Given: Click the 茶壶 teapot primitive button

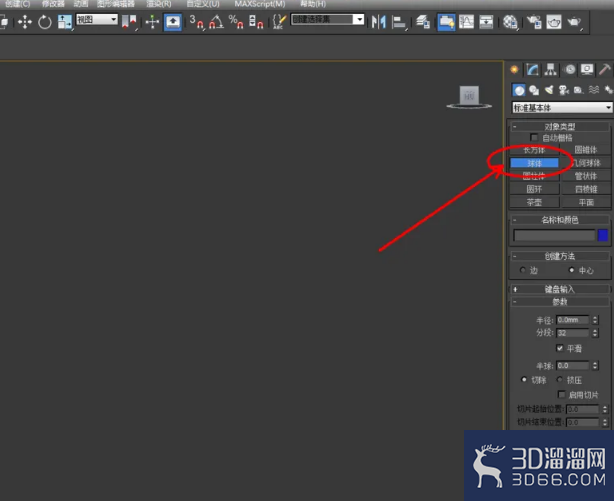Looking at the screenshot, I should 534,202.
